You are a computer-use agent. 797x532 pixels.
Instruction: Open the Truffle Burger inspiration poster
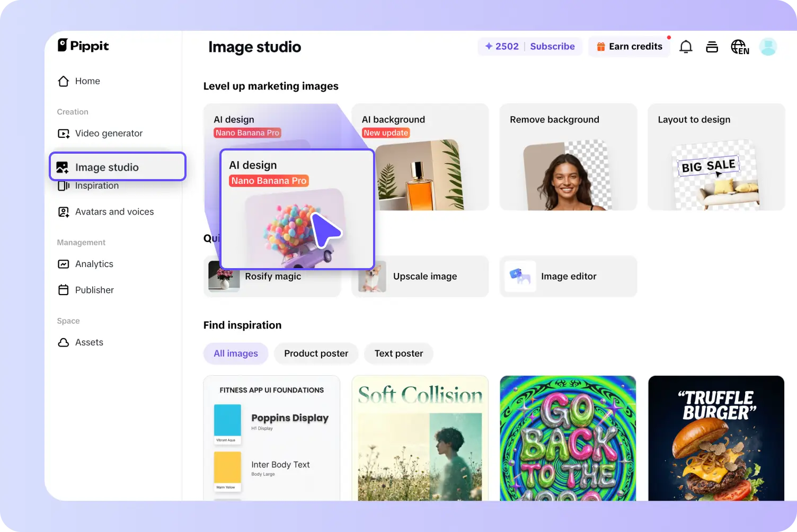pyautogui.click(x=716, y=439)
